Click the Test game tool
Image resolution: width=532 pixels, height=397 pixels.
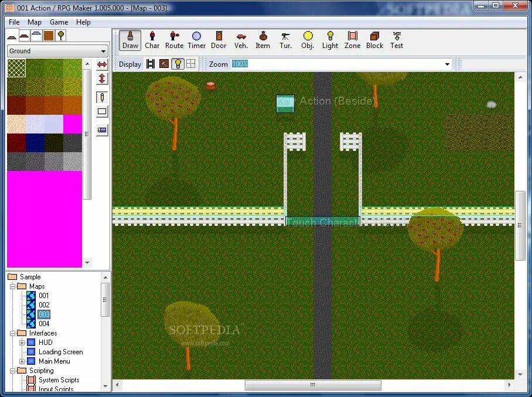(x=397, y=40)
